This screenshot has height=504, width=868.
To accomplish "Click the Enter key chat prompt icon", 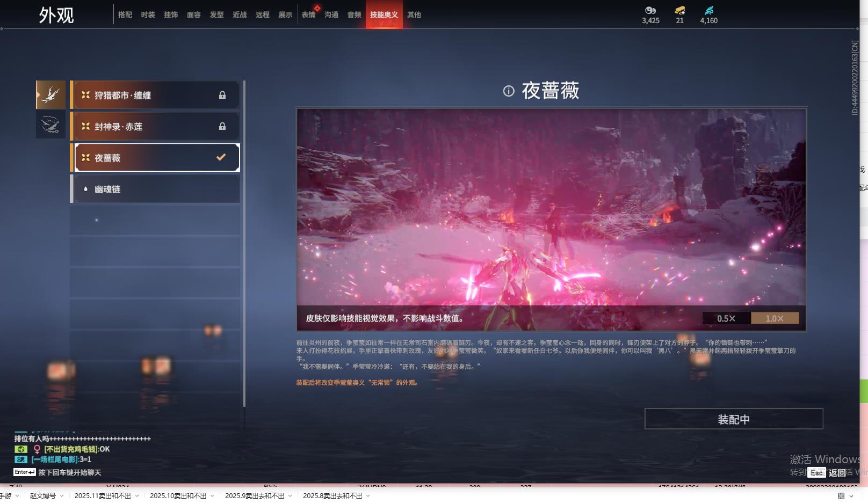I will pos(25,472).
